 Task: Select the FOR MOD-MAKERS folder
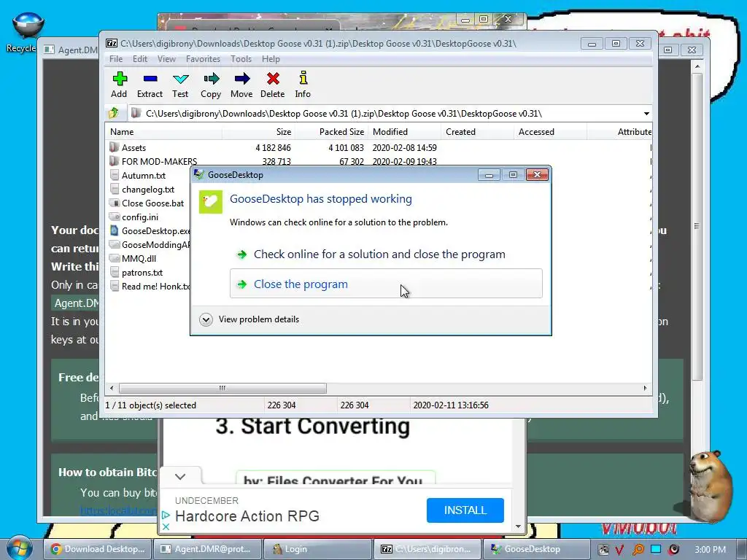[153, 161]
